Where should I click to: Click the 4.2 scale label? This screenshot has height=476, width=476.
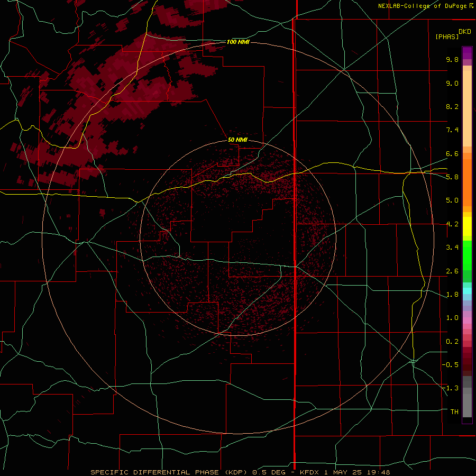pyautogui.click(x=452, y=224)
